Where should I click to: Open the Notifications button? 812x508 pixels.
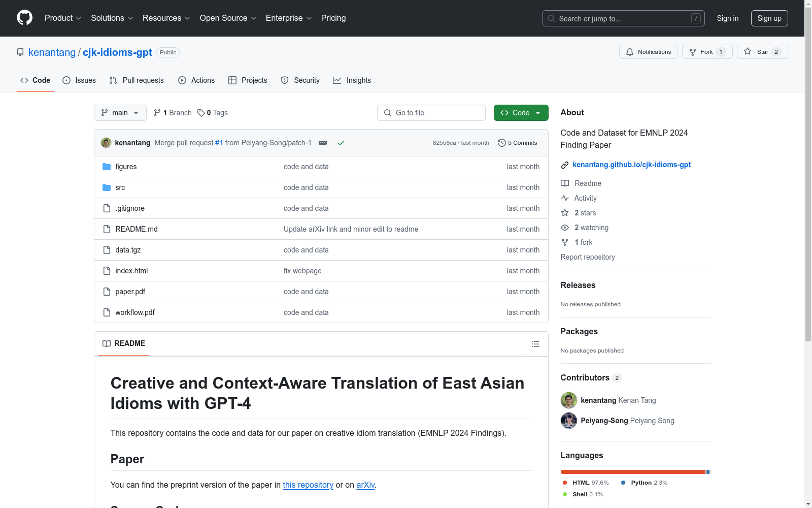[649, 52]
